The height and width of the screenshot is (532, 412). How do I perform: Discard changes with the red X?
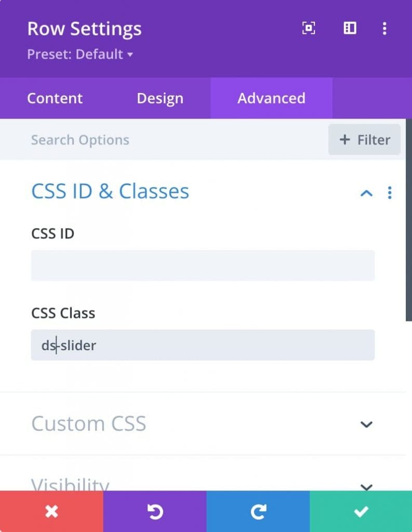(x=51, y=511)
